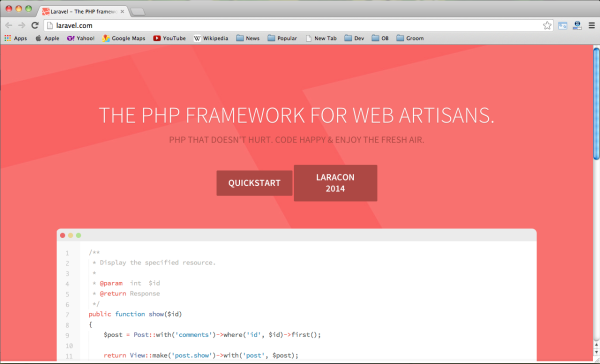Viewport: 600px width, 364px height.
Task: Click code line starting '$post = Post::with'
Action: click(212, 335)
